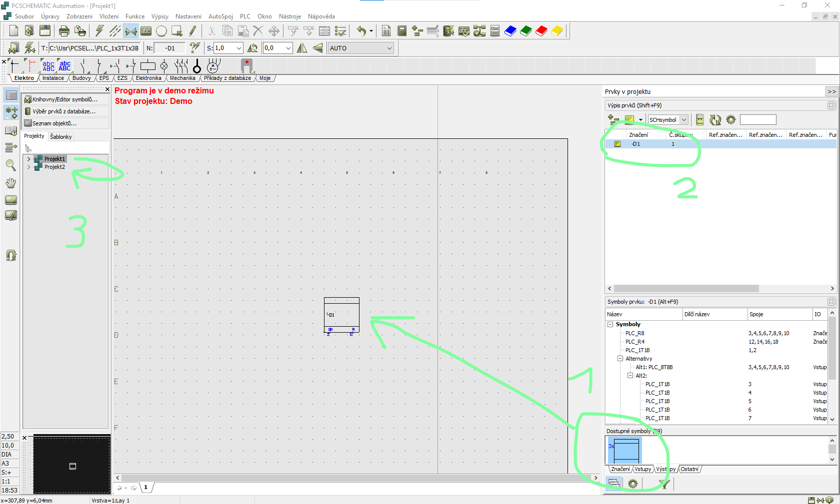This screenshot has width=840, height=504.
Task: Click the refresh icon in Výpis prvků
Action: 715,120
